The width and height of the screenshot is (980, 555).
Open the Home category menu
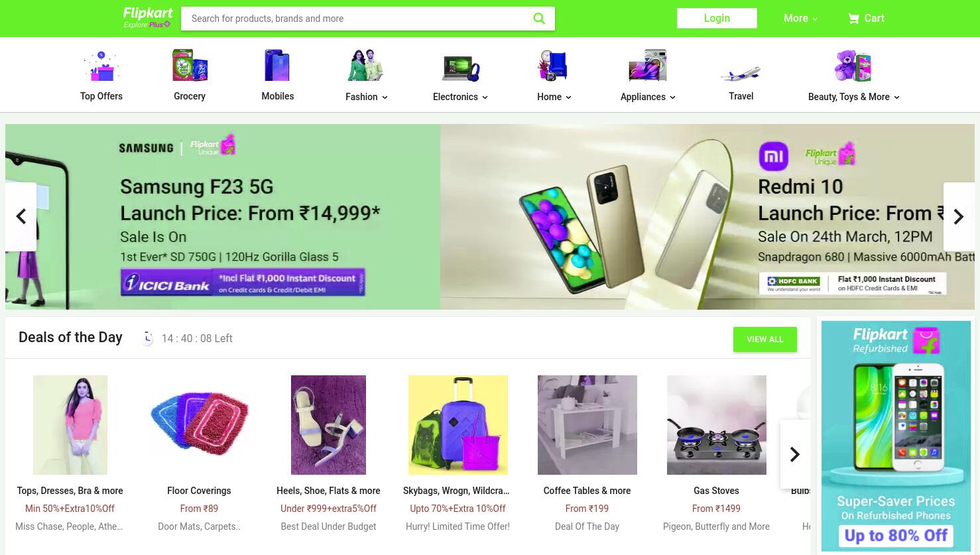click(554, 97)
